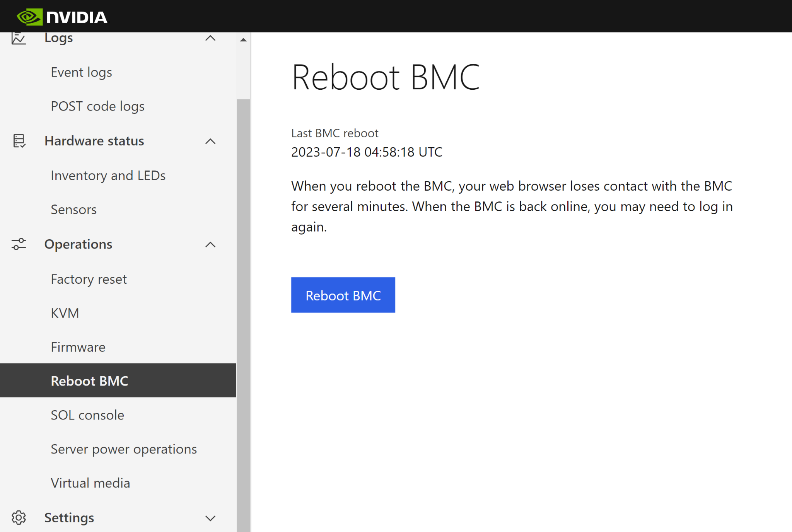The width and height of the screenshot is (792, 532).
Task: Click the Hardware status server icon
Action: coord(19,141)
